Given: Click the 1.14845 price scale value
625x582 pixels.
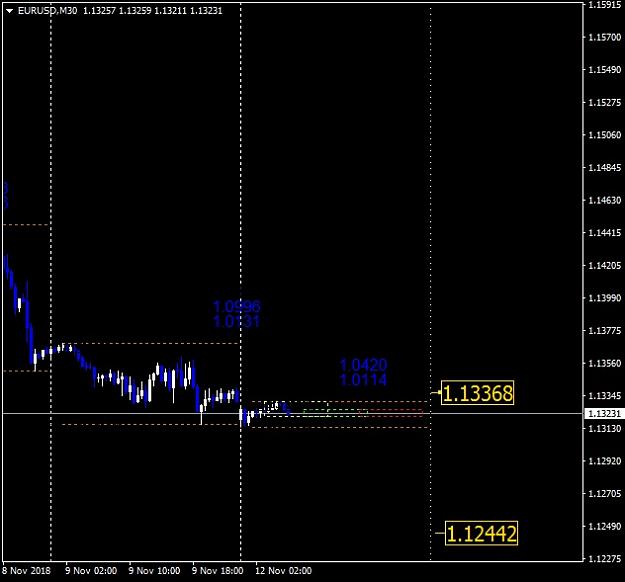Looking at the screenshot, I should [605, 167].
